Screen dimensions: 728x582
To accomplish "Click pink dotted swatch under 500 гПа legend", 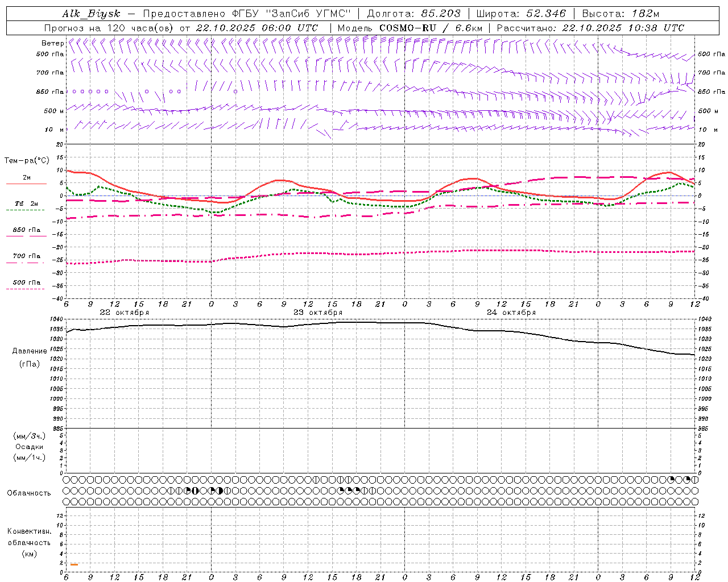I will pyautogui.click(x=25, y=289).
